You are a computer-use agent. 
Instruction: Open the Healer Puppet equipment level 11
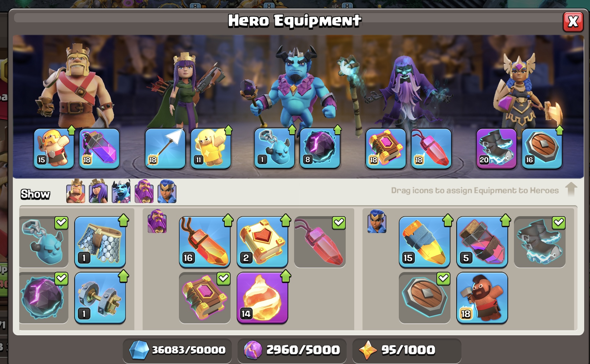211,148
